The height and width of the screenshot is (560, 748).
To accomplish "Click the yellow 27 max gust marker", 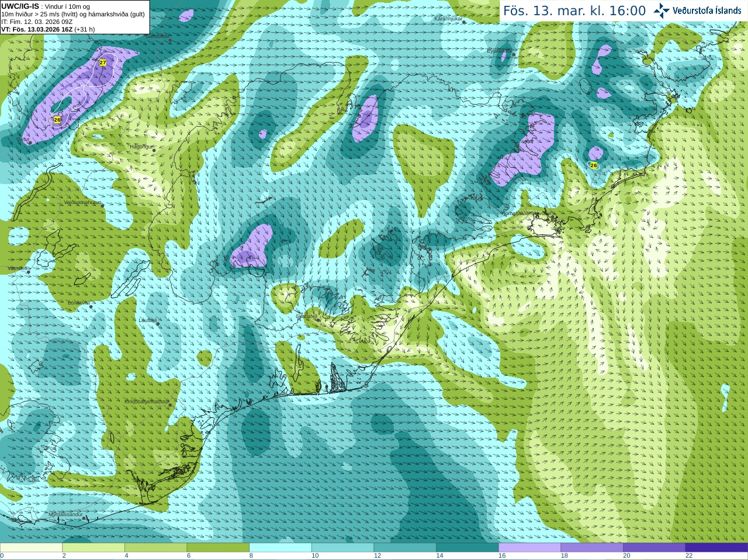I will pyautogui.click(x=103, y=63).
